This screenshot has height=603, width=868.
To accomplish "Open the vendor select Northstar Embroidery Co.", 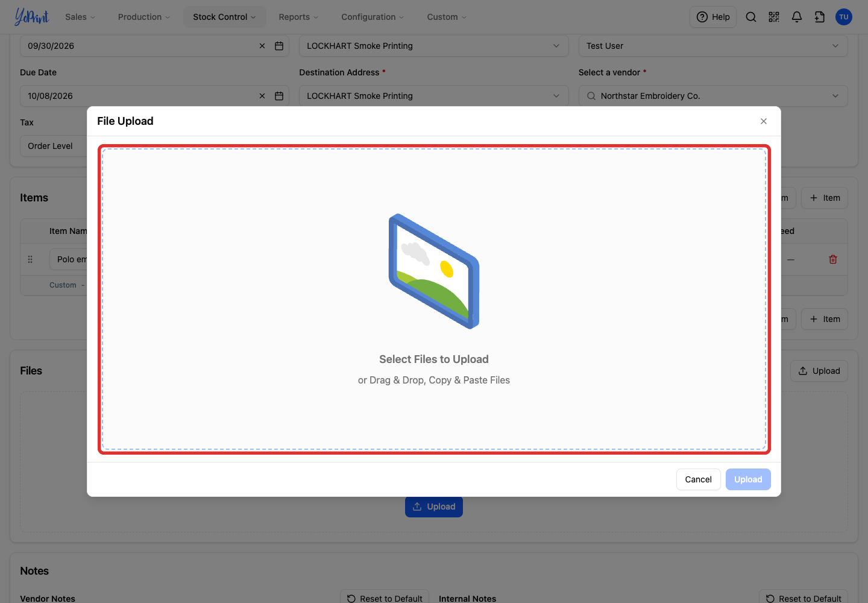I will [713, 96].
